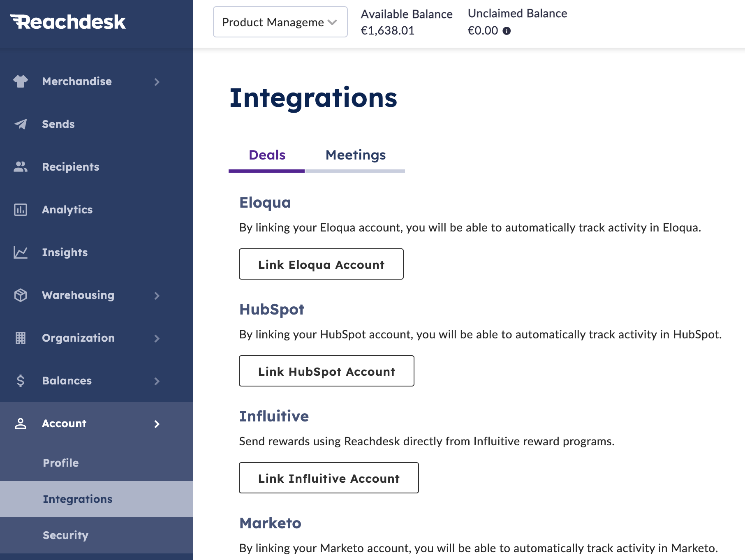Viewport: 745px width, 560px height.
Task: Select Integrations under Account
Action: click(x=97, y=499)
